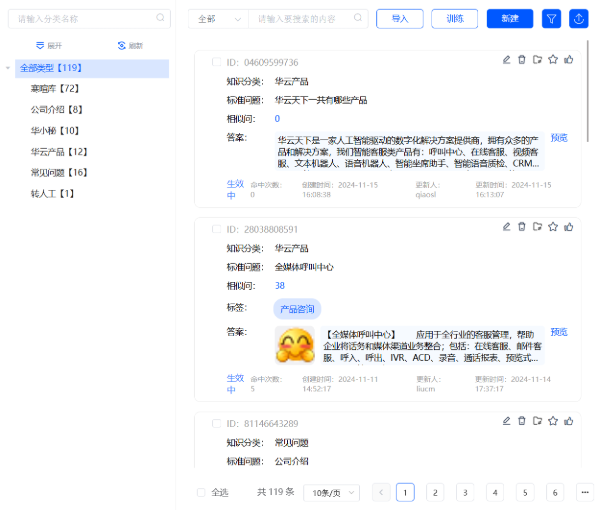
Task: Check the box for ID 04609599736
Action: [x=216, y=62]
